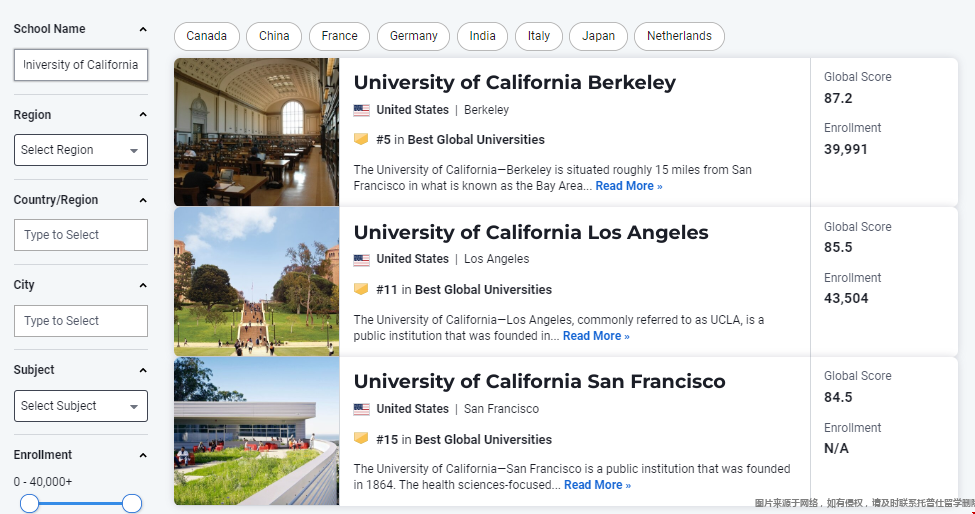Pick the Japan country chip
The height and width of the screenshot is (514, 975).
coord(598,36)
